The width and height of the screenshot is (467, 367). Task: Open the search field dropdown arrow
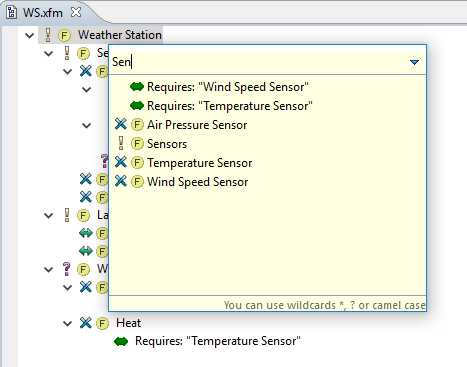pyautogui.click(x=414, y=62)
